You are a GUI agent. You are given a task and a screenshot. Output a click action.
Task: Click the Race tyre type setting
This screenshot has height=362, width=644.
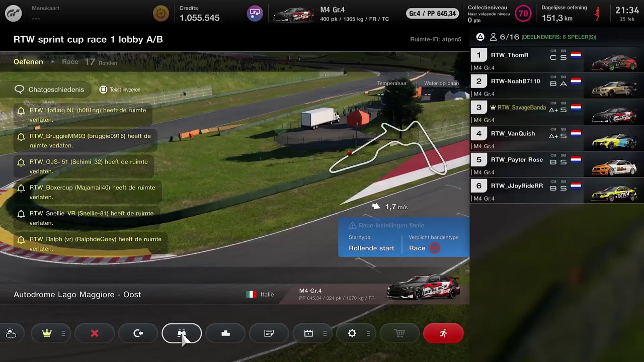pos(417,248)
